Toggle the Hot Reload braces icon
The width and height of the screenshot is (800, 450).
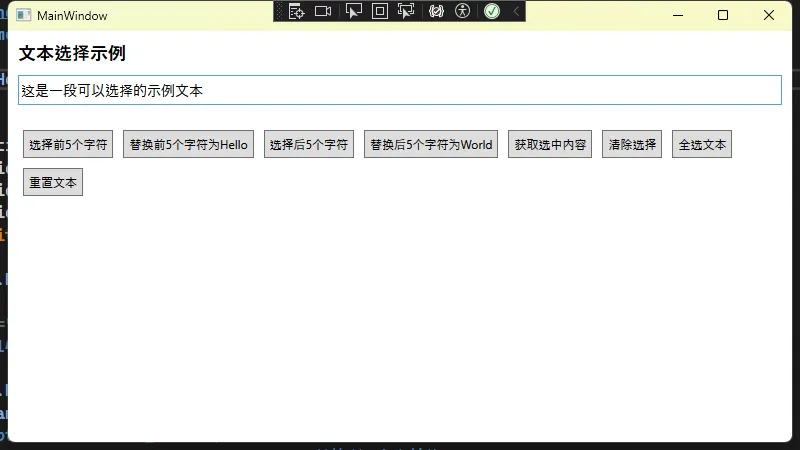click(x=436, y=11)
